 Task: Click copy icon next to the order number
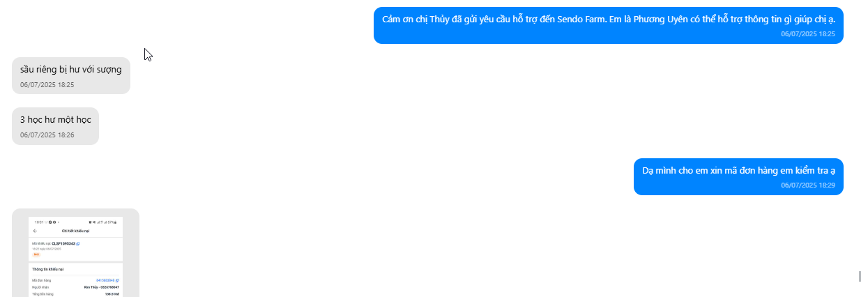pyautogui.click(x=117, y=280)
